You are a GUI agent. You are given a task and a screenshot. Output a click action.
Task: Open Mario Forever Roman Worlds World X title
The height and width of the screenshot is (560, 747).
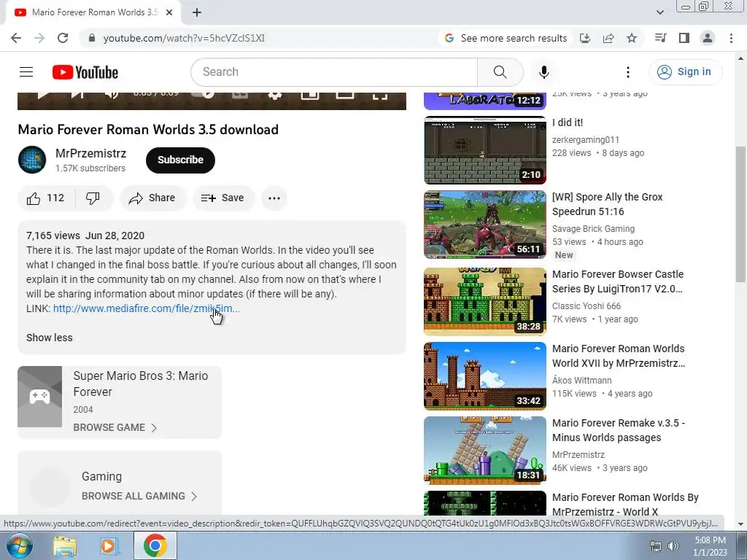[625, 505]
